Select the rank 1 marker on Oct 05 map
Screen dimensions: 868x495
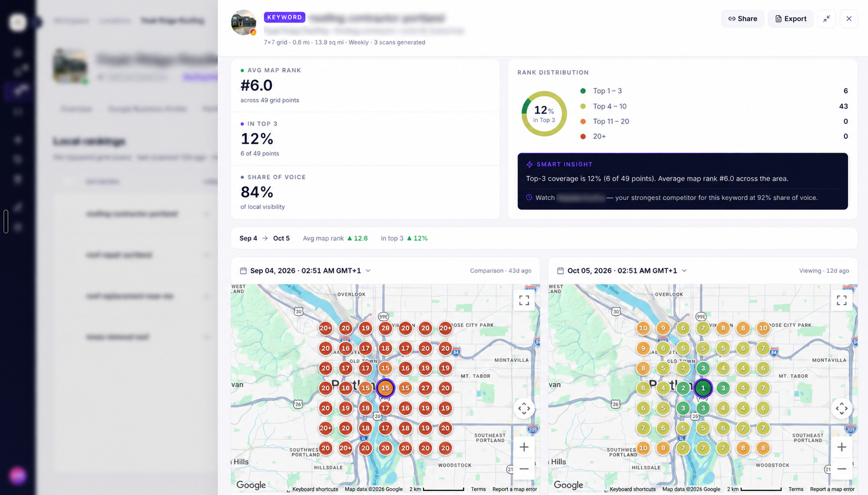[703, 388]
